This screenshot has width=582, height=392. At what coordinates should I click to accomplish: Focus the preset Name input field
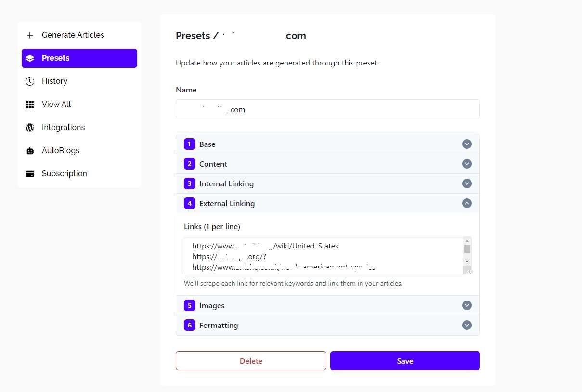328,109
